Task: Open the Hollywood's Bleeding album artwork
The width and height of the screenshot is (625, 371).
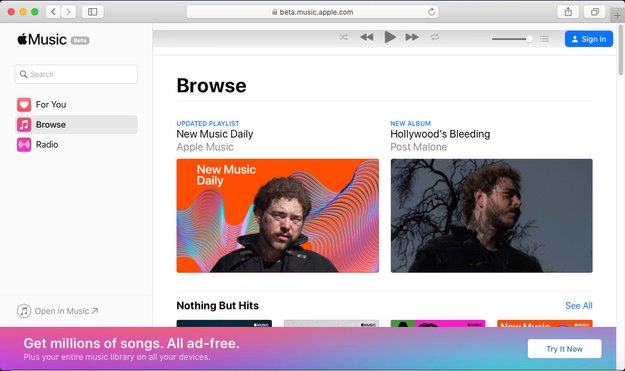Action: pos(491,216)
